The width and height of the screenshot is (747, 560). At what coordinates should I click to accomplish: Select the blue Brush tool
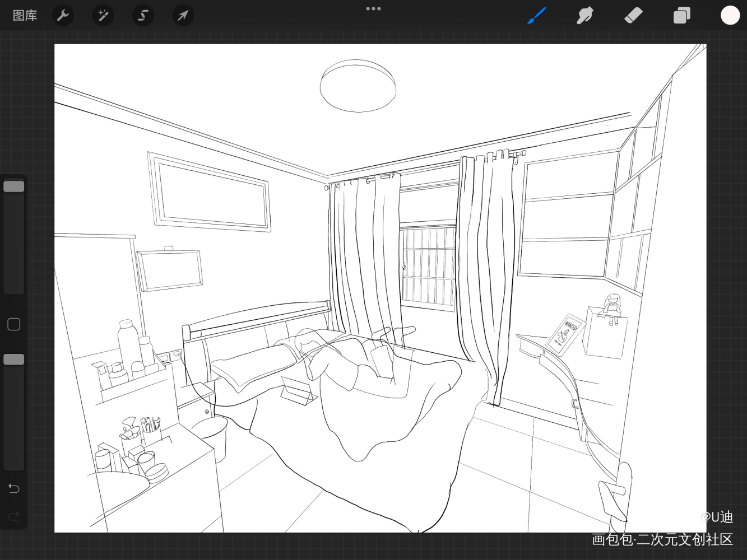tap(536, 16)
